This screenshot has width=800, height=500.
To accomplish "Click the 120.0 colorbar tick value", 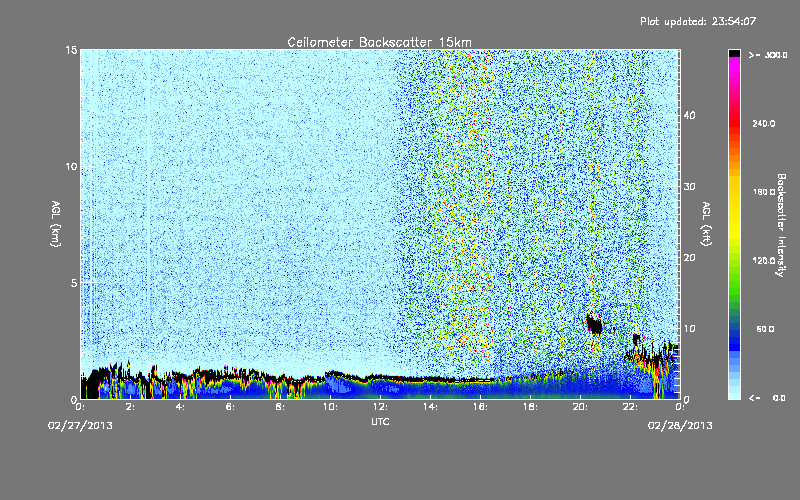I will (764, 261).
